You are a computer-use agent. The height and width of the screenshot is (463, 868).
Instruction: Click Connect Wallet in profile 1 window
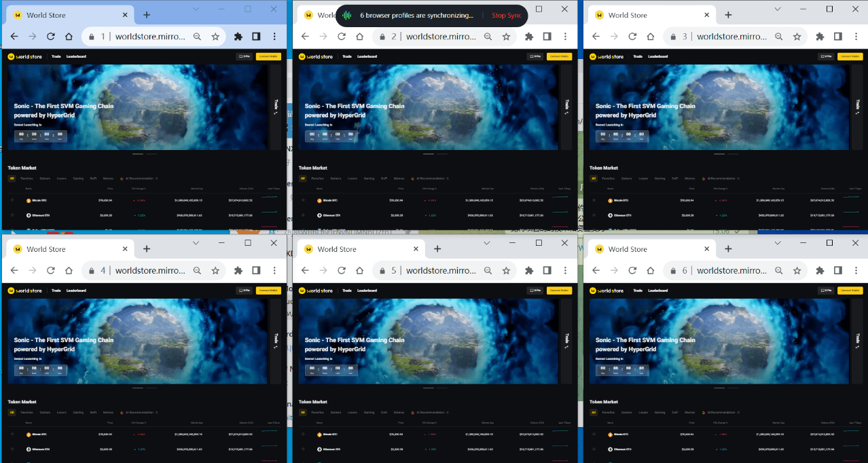click(x=268, y=56)
